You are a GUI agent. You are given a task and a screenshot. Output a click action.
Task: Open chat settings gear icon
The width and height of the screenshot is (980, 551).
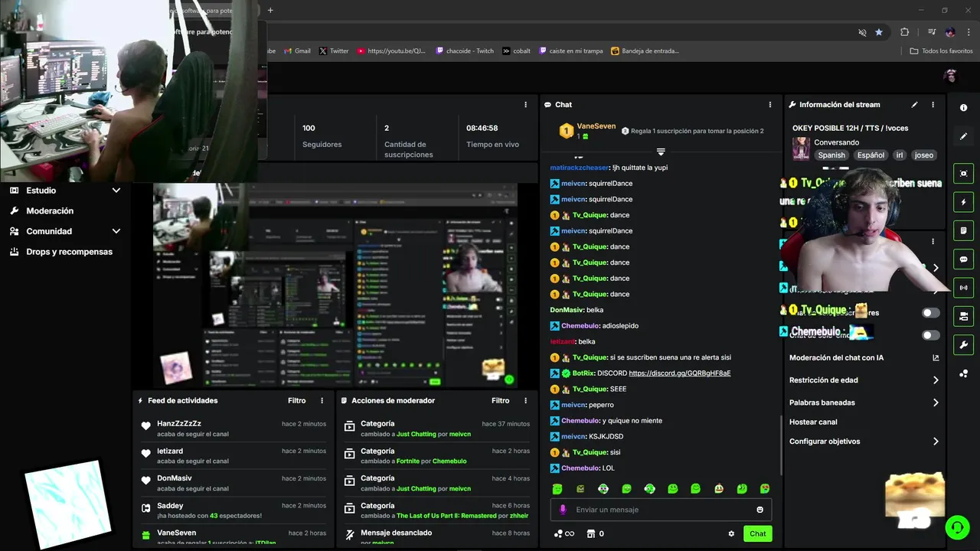[731, 533]
